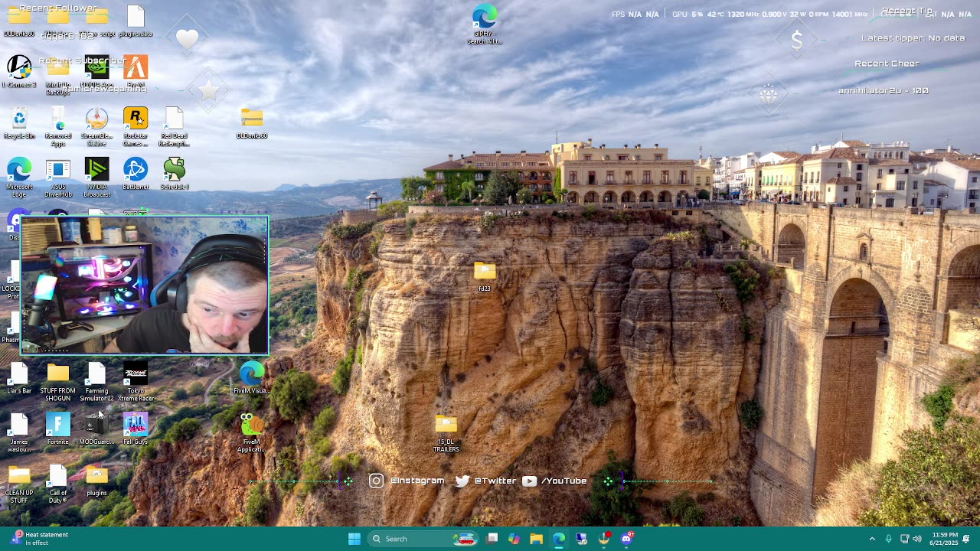Open the volume control tray icon
This screenshot has width=980, height=551.
[x=917, y=539]
